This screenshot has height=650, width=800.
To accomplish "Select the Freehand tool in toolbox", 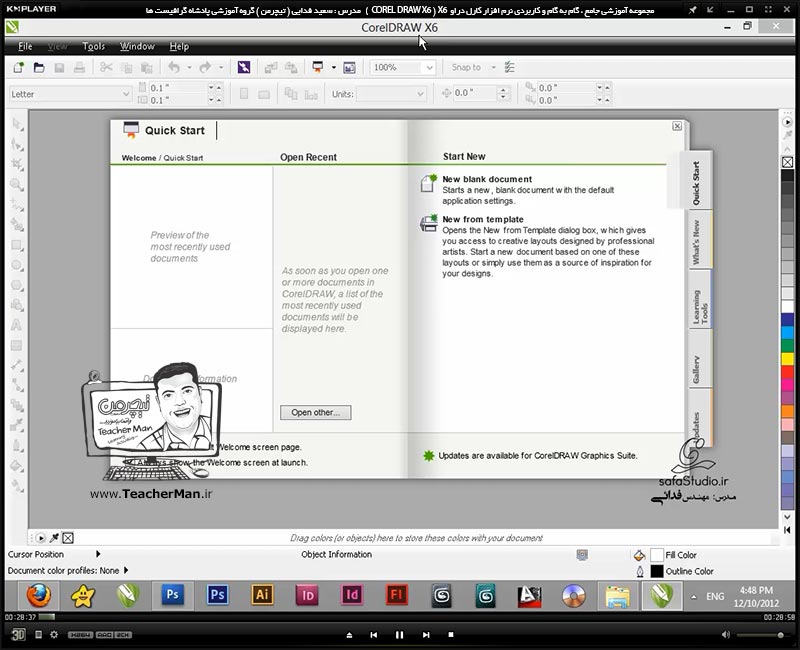I will tap(17, 205).
